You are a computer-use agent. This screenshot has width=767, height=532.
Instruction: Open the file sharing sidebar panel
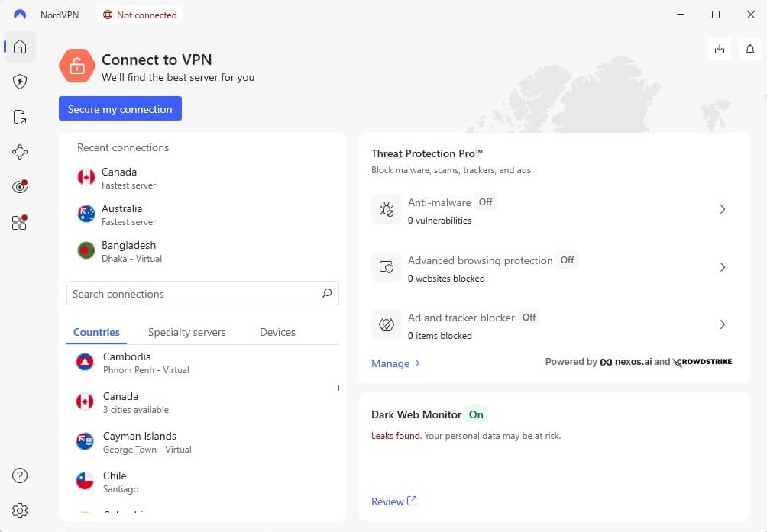tap(19, 117)
